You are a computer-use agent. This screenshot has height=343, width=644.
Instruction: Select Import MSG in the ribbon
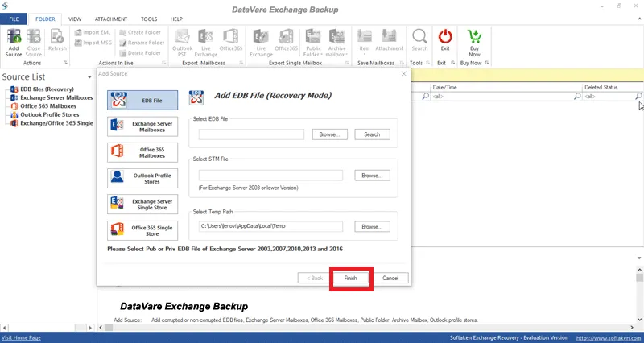pos(93,43)
